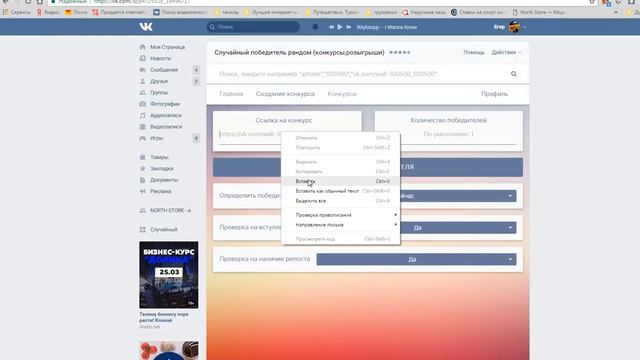The height and width of the screenshot is (360, 640).
Task: Open the Егор profile menu in header
Action: (510, 27)
